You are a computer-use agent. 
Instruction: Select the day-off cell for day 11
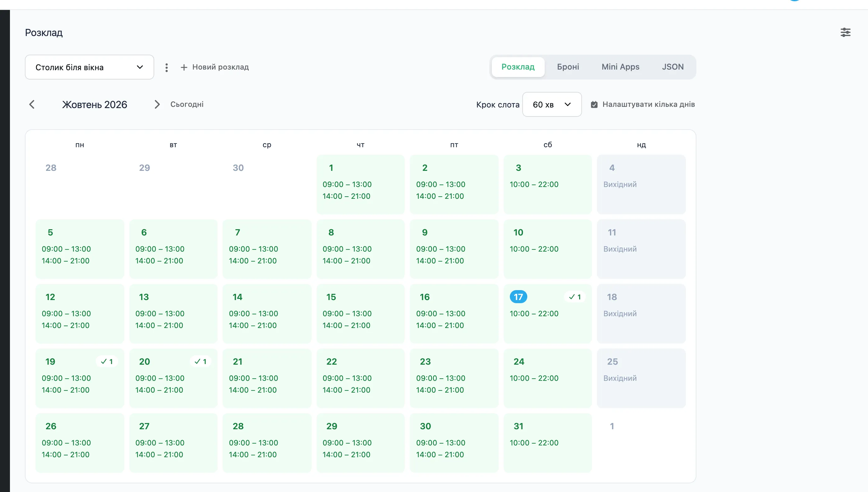pos(641,249)
